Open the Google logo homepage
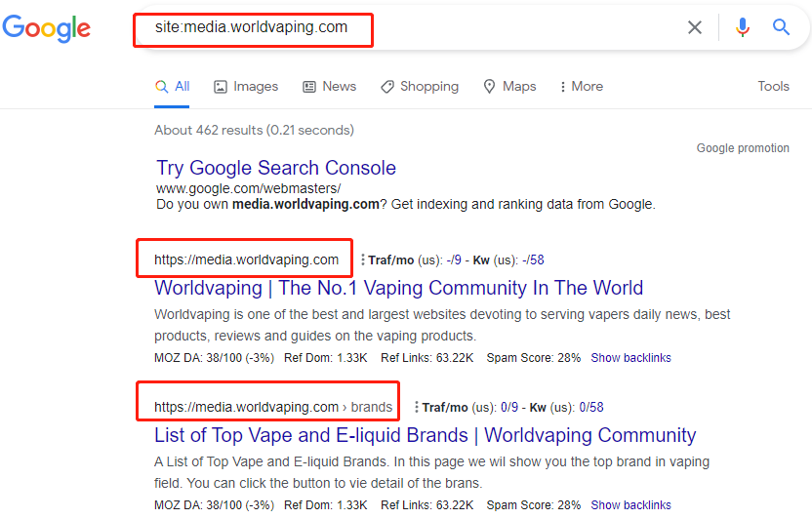The image size is (812, 519). [46, 28]
